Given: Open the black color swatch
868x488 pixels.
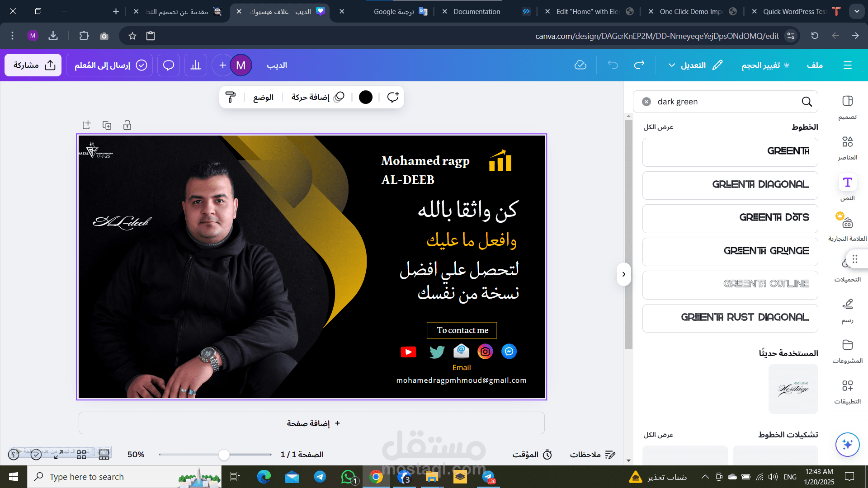Looking at the screenshot, I should [x=366, y=97].
